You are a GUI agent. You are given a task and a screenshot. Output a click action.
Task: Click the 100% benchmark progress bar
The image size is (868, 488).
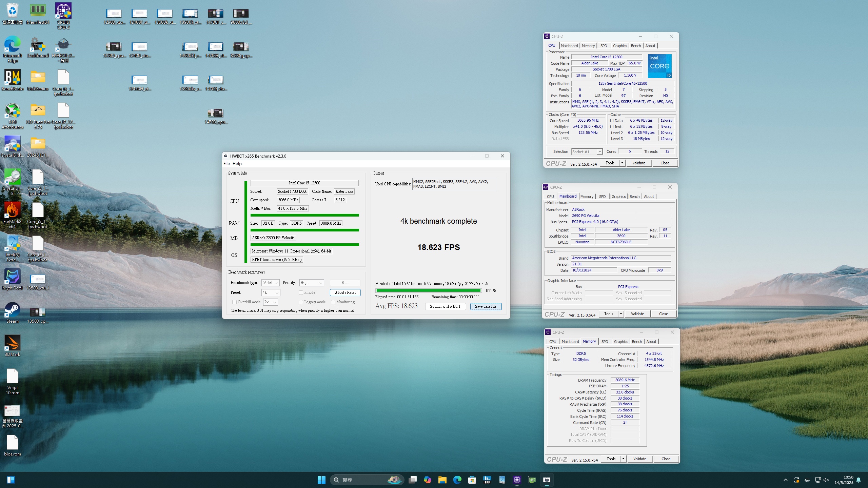429,290
